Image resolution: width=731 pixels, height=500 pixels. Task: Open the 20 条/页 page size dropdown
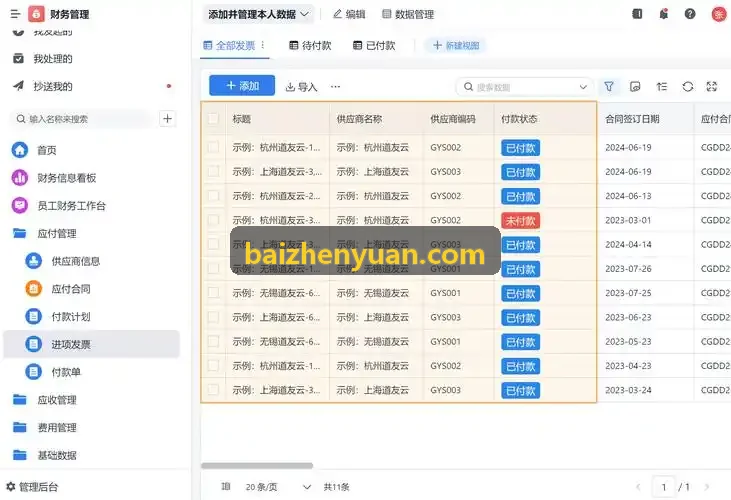tap(278, 487)
